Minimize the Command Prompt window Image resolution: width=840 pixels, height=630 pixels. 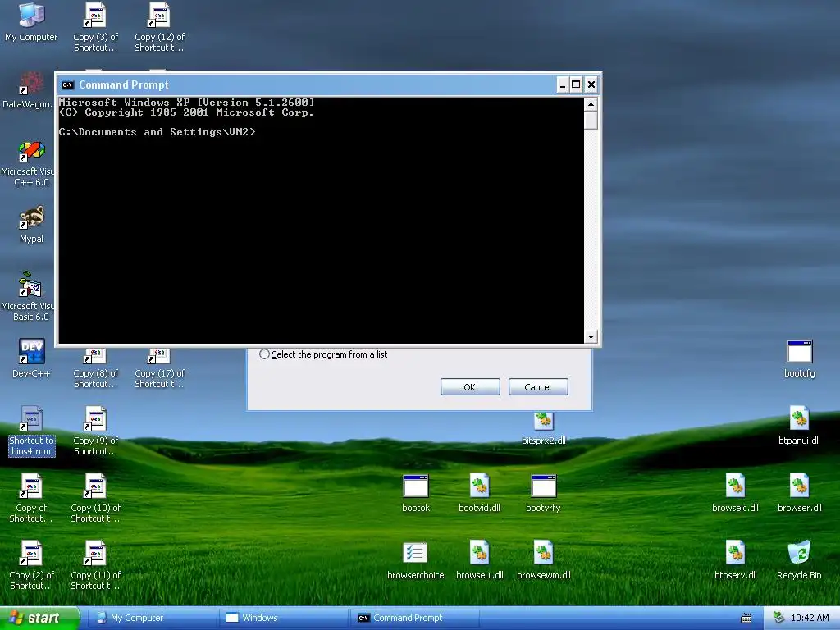click(x=563, y=84)
